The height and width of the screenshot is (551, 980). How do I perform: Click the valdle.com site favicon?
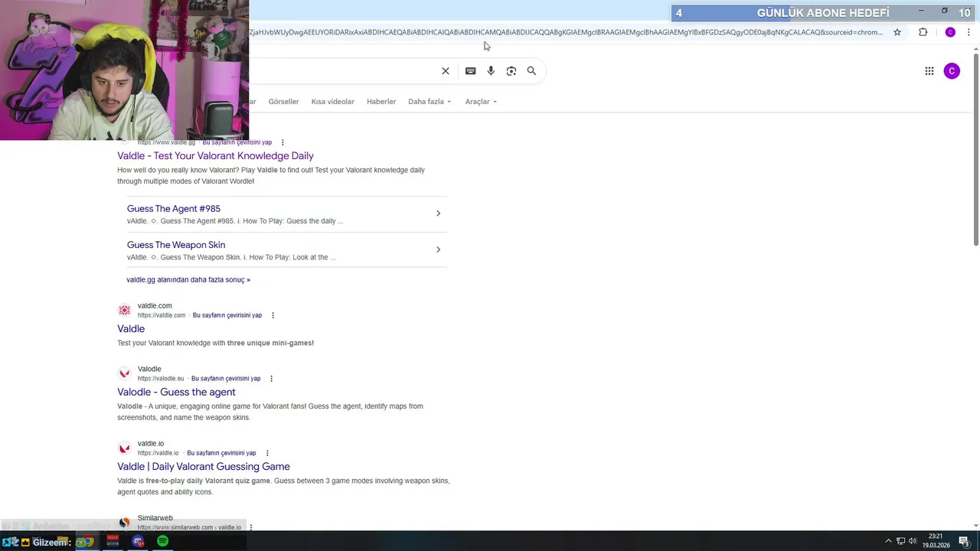pyautogui.click(x=124, y=310)
